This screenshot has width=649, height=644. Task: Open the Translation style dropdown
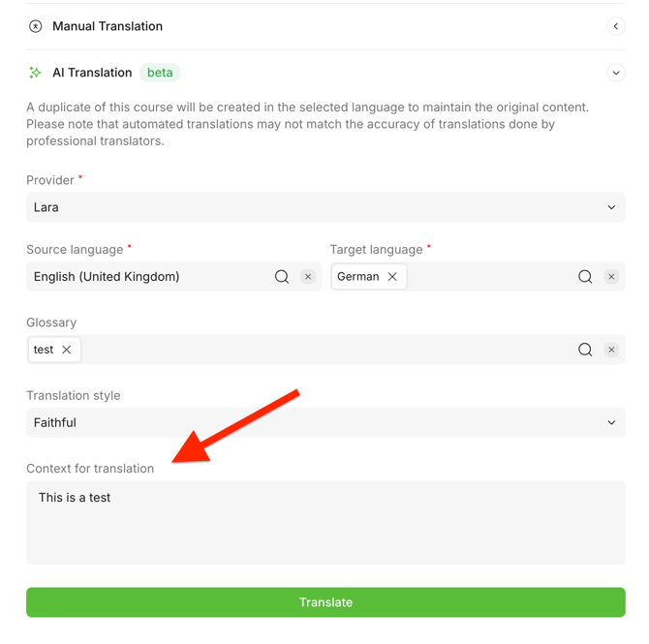click(325, 422)
